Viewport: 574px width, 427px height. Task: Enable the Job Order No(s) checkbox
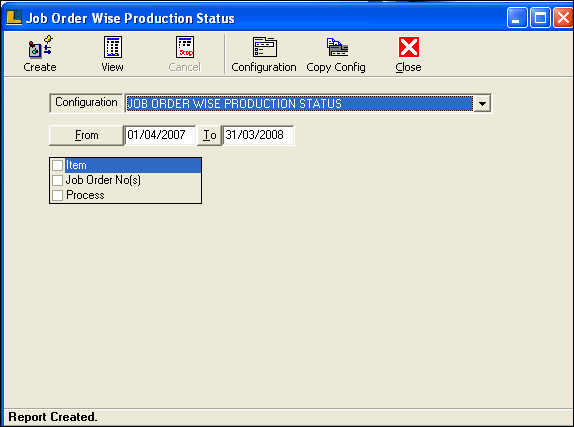(57, 180)
